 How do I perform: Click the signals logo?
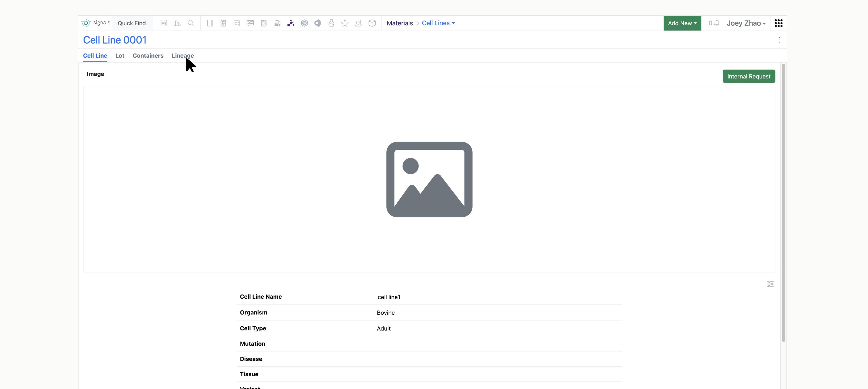(96, 23)
